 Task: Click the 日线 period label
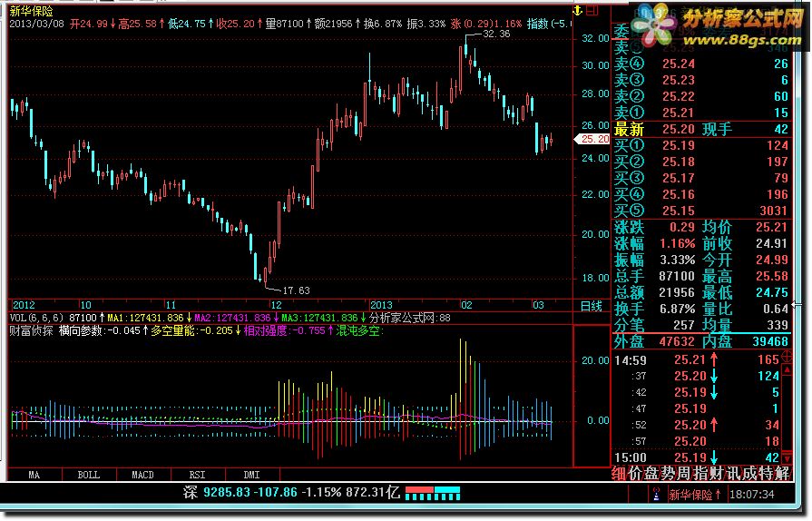(x=592, y=307)
